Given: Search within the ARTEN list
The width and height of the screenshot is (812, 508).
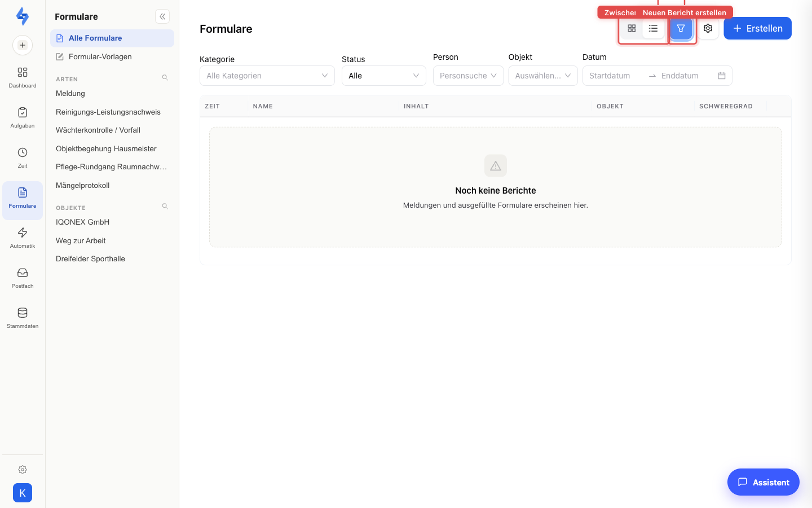Looking at the screenshot, I should point(165,78).
